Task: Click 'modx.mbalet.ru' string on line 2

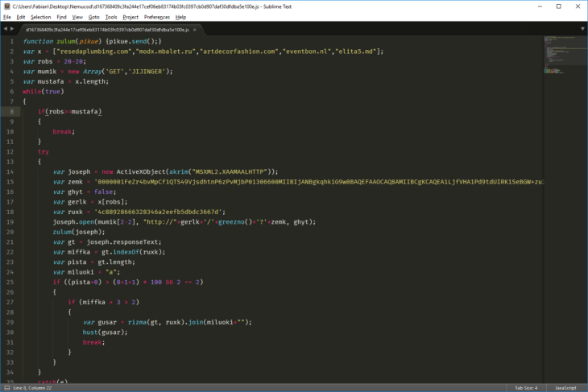Action: coord(165,52)
